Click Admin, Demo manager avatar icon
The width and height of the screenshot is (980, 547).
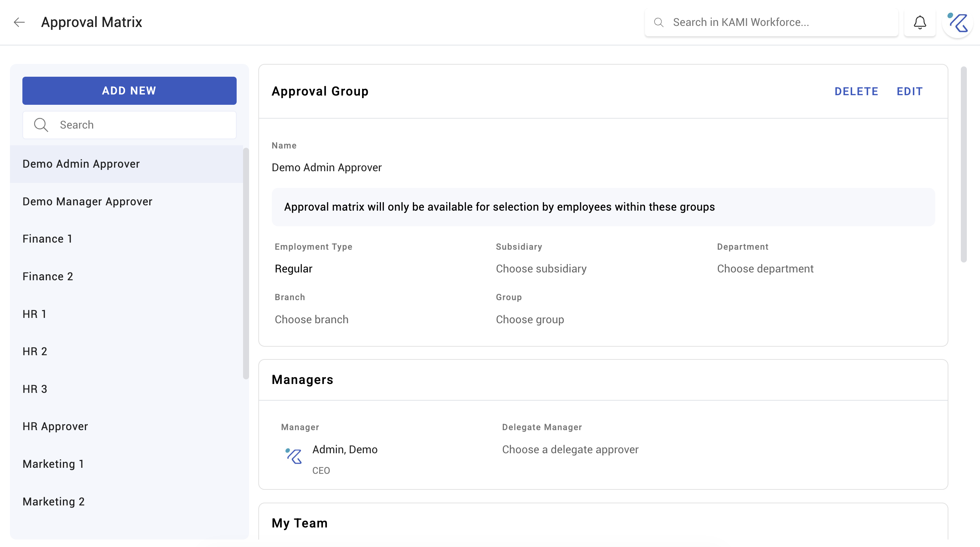click(294, 456)
